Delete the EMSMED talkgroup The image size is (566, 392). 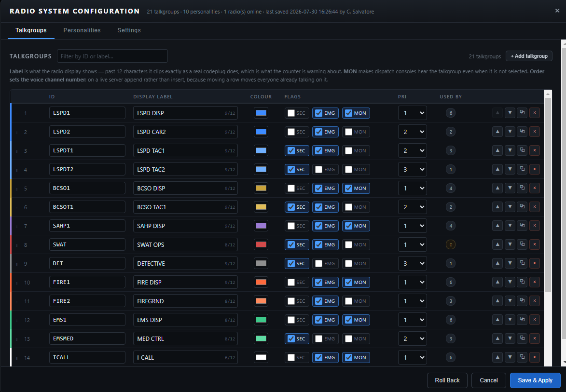pos(535,338)
